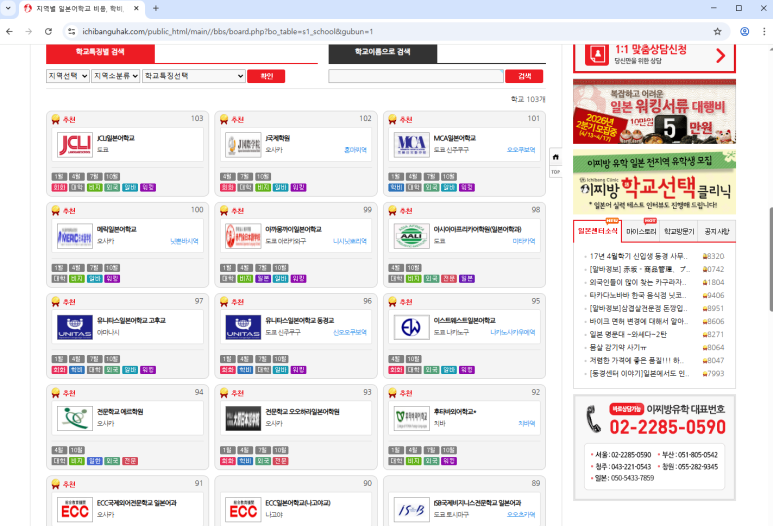773x526 pixels.
Task: Click the school name search field
Action: coord(415,76)
